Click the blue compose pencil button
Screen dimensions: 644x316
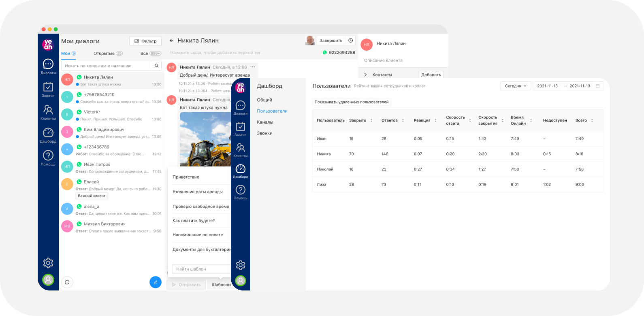click(x=156, y=282)
